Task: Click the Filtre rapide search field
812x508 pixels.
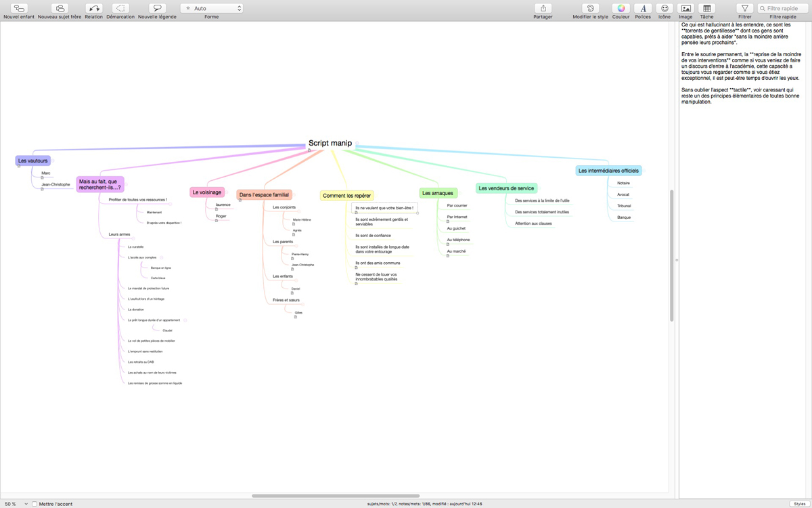Action: coord(782,8)
